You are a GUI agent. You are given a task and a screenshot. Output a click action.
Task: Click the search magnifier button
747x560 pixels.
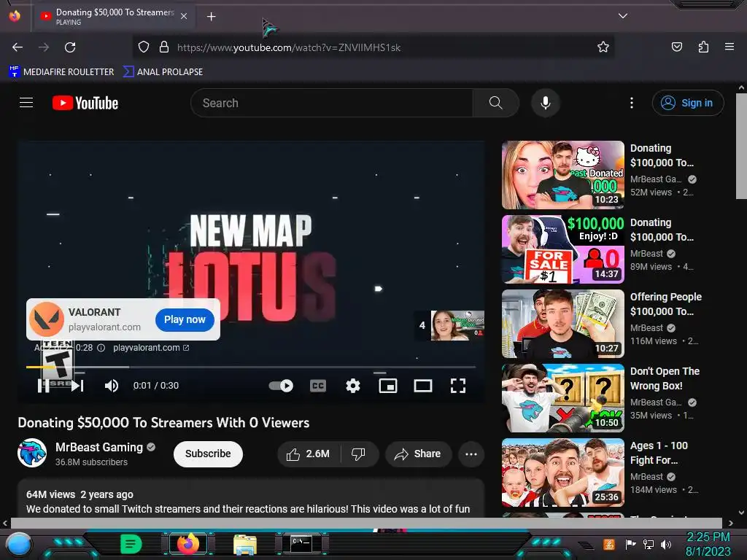pos(495,103)
